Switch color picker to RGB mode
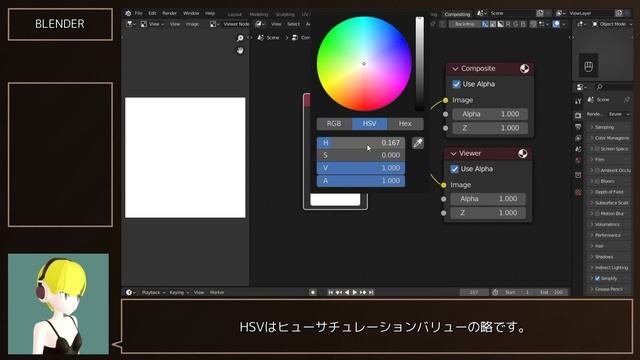This screenshot has width=640, height=360. tap(334, 124)
